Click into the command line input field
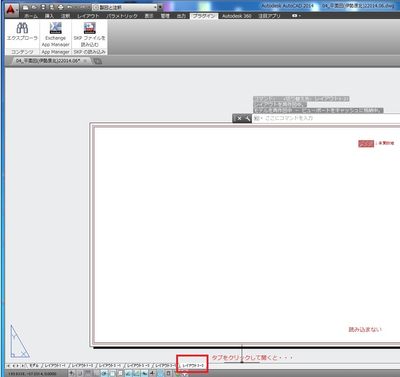The width and height of the screenshot is (400, 377). tap(326, 118)
